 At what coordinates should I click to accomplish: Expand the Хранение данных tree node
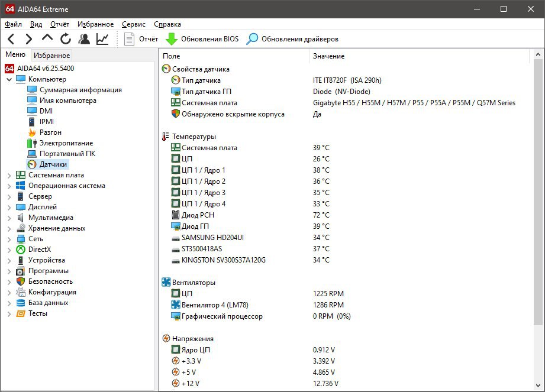tap(9, 229)
